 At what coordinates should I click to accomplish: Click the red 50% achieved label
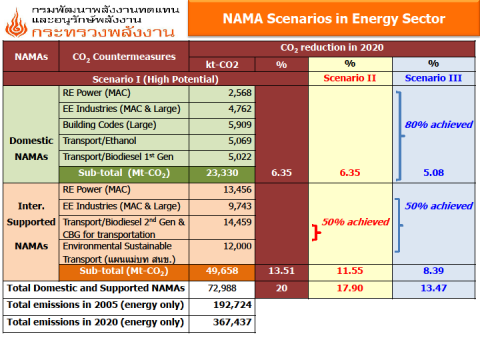[x=355, y=222]
